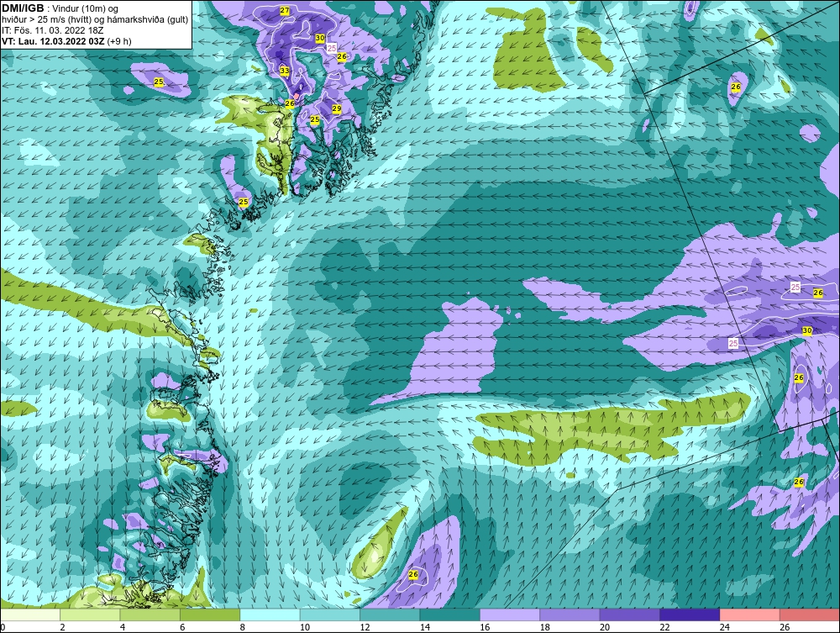Image resolution: width=840 pixels, height=633 pixels.
Task: Click the olive green 6–8 m/s legend swatch
Action: (210, 615)
